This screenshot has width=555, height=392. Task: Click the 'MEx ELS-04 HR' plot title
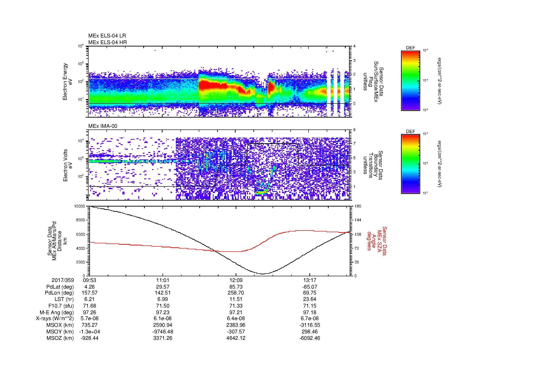point(107,42)
